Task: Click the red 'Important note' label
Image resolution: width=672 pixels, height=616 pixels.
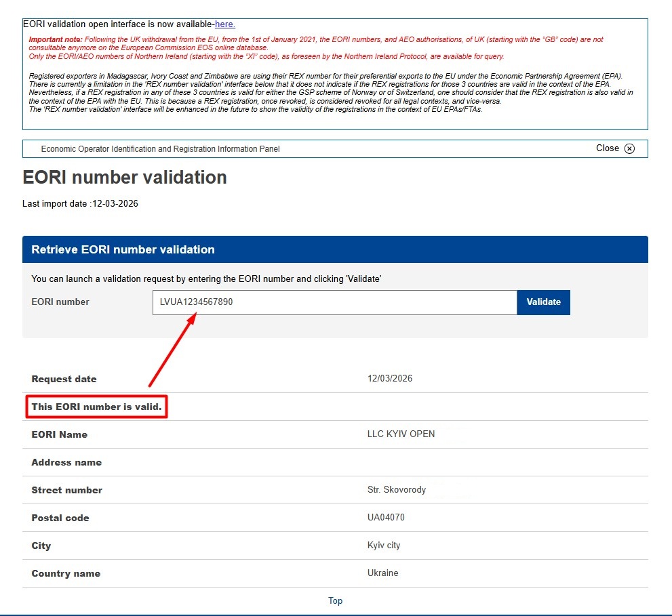Action: point(56,40)
